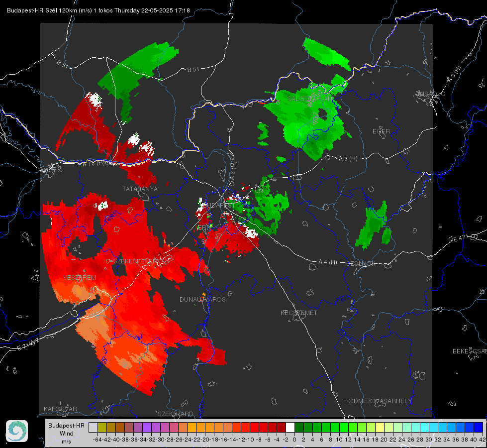This screenshot has width=487, height=448.
Task: Pick the dark blue legend swatch before 42
Action: coord(479,427)
